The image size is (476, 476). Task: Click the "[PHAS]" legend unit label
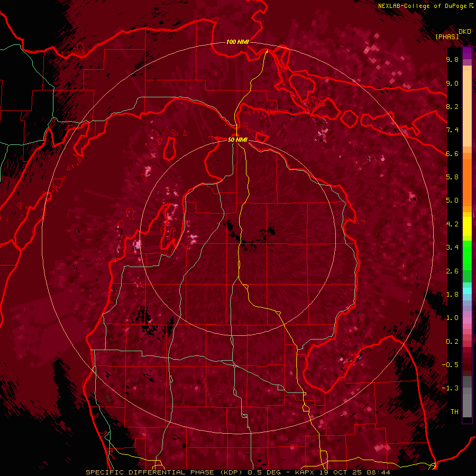point(447,36)
